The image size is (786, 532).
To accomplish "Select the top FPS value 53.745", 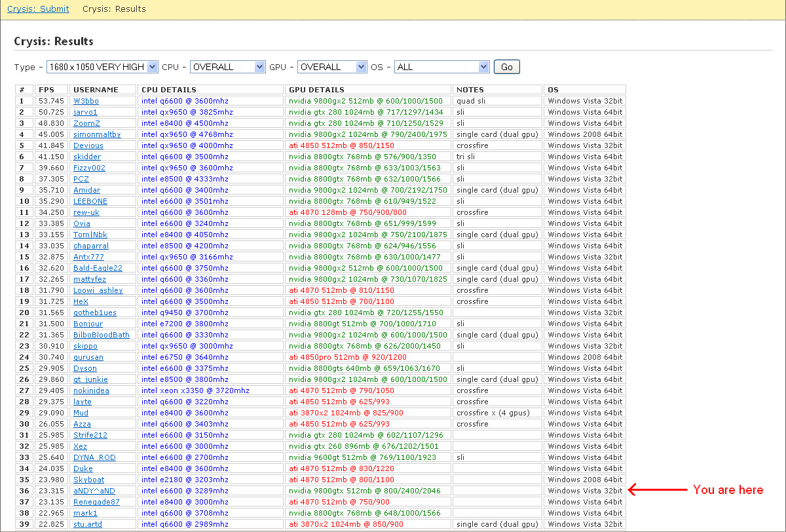I will (52, 101).
